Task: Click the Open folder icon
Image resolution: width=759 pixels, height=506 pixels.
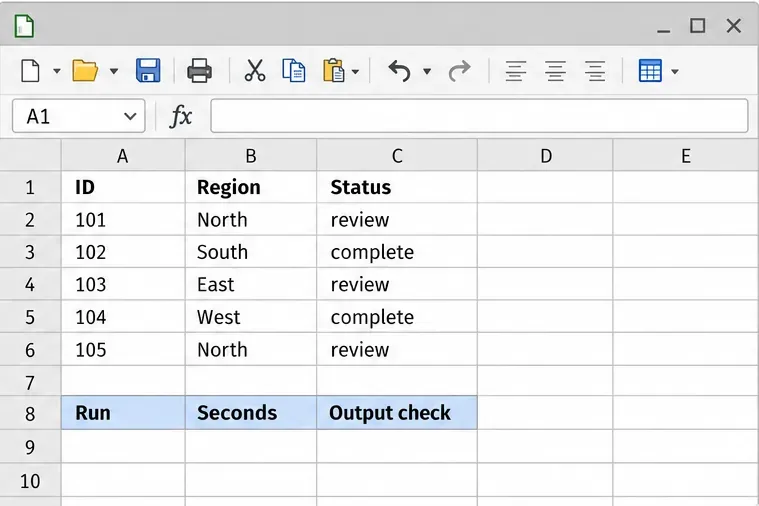Action: 85,71
